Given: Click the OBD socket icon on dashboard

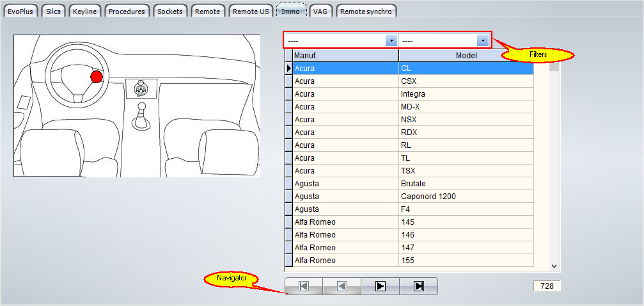Looking at the screenshot, I should click(x=141, y=88).
